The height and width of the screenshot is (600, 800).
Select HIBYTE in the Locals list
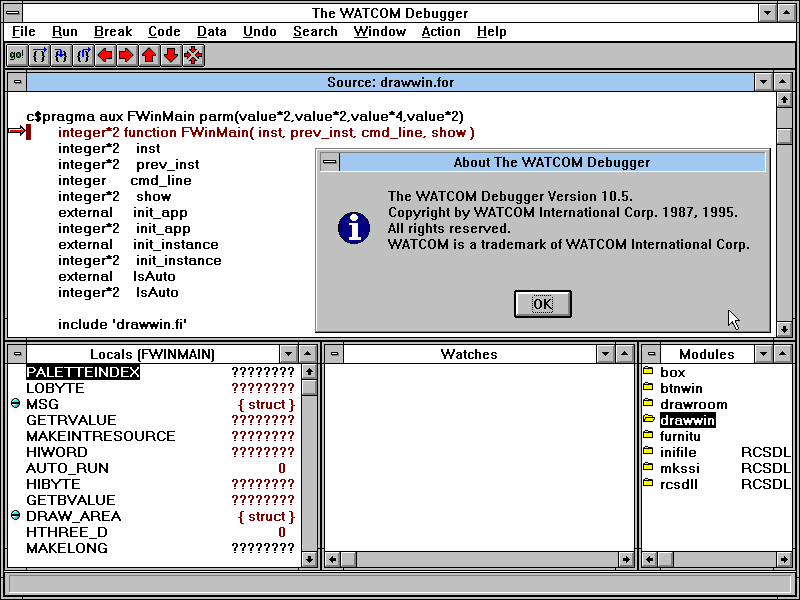(54, 484)
